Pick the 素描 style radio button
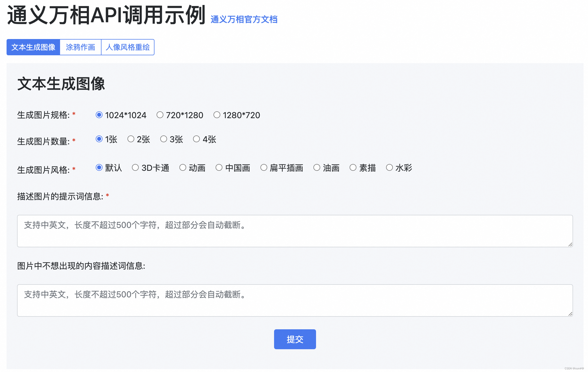The height and width of the screenshot is (372, 588). click(x=353, y=168)
